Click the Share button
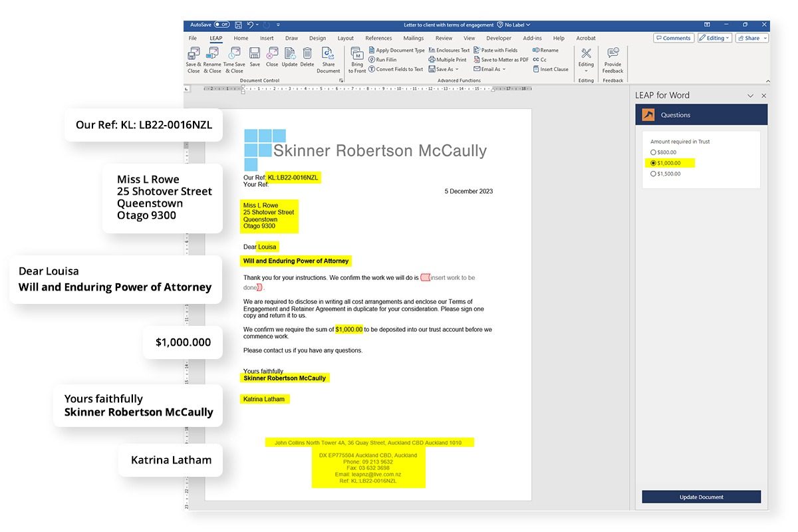 click(x=751, y=38)
